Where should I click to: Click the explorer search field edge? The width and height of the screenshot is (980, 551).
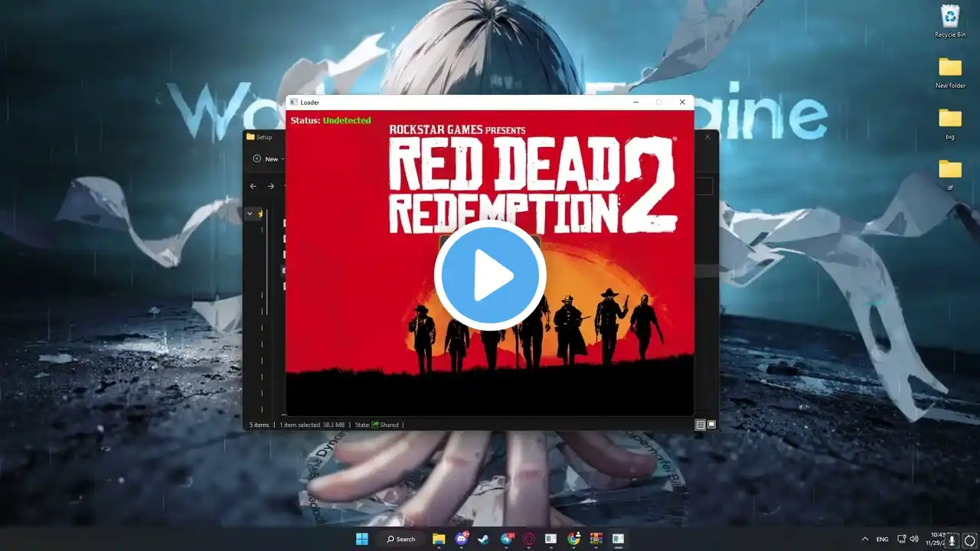click(x=704, y=186)
